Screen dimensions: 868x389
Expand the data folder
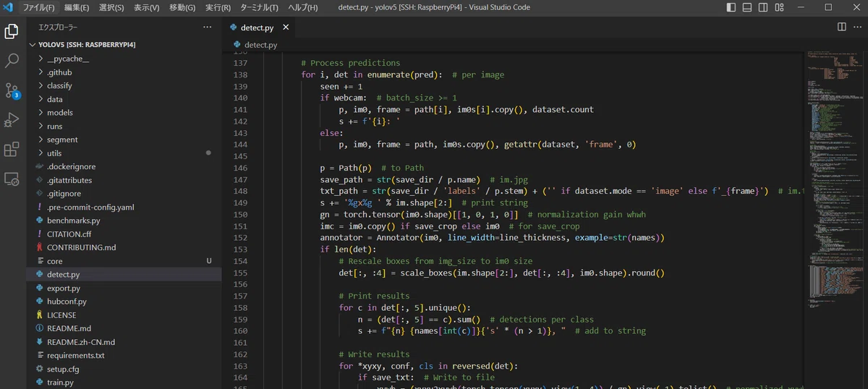point(124,99)
